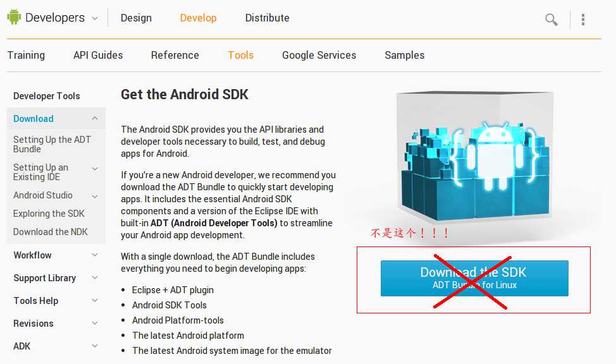Image resolution: width=616 pixels, height=364 pixels.
Task: Open Setting Up the ADT Bundle
Action: (52, 144)
